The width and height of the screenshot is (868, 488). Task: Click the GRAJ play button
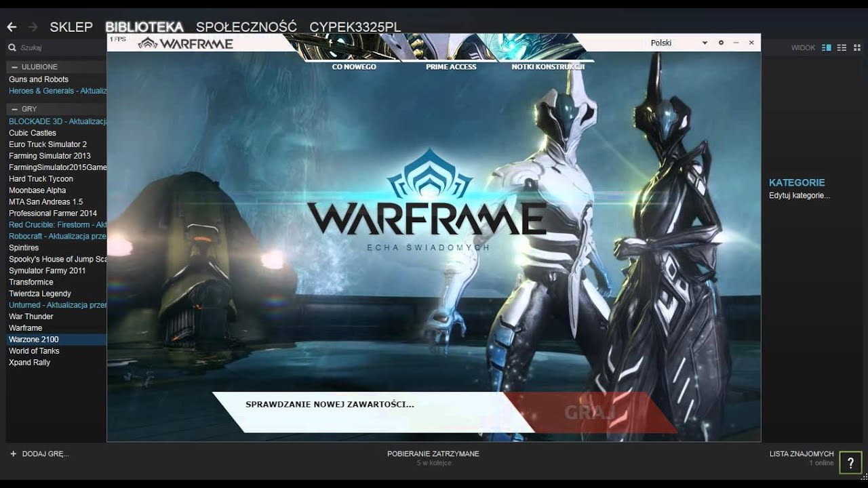pyautogui.click(x=589, y=412)
